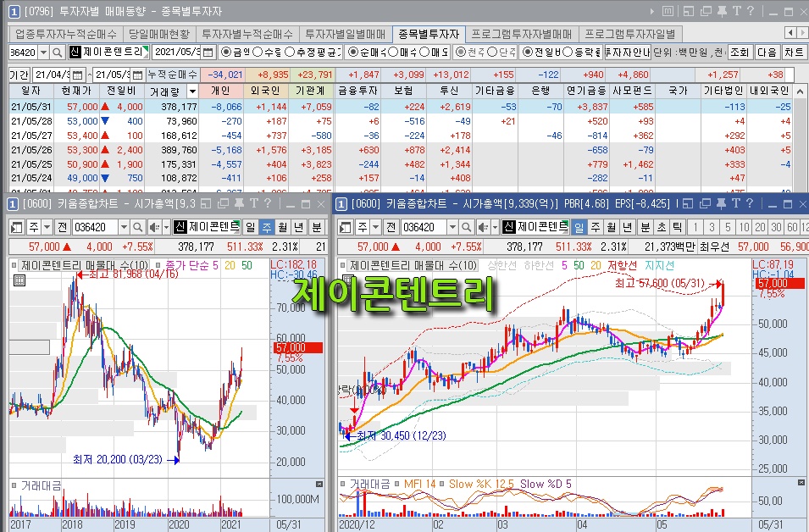The height and width of the screenshot is (532, 809).
Task: Click help question mark in right chart title bar
Action: 750,204
